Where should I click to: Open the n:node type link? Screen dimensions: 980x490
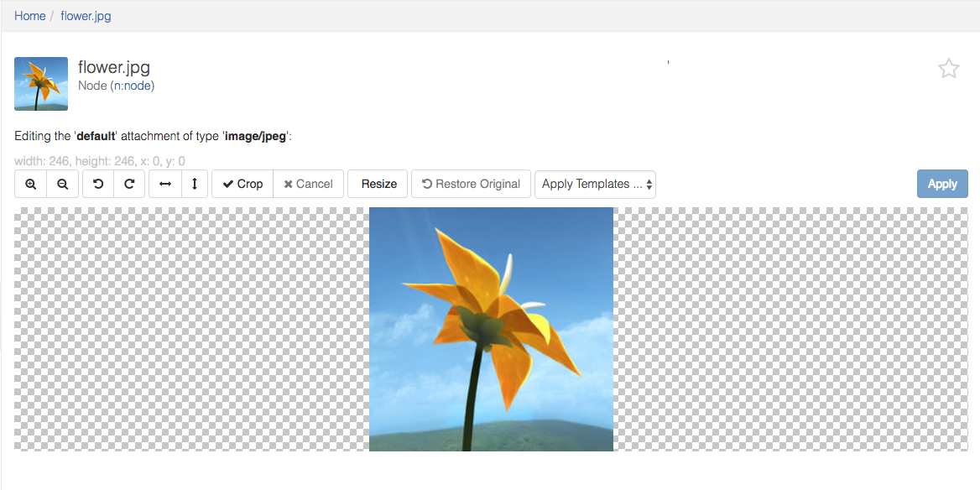pos(133,86)
